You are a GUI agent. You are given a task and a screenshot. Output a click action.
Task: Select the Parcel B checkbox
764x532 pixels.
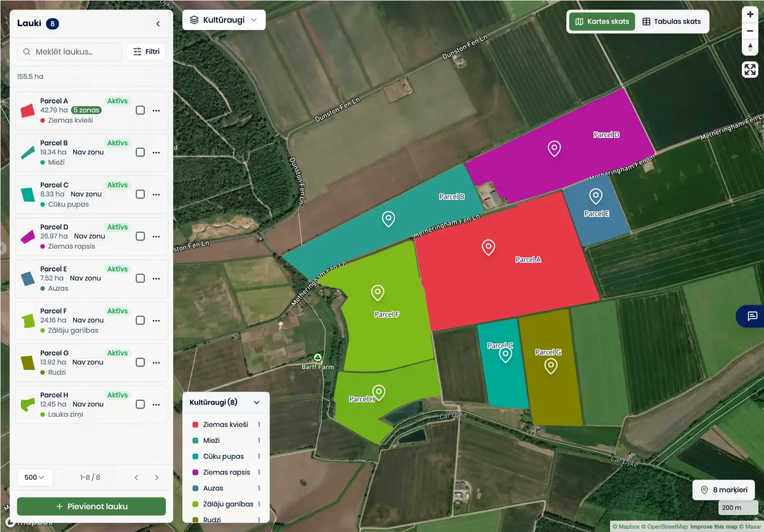[x=140, y=152]
